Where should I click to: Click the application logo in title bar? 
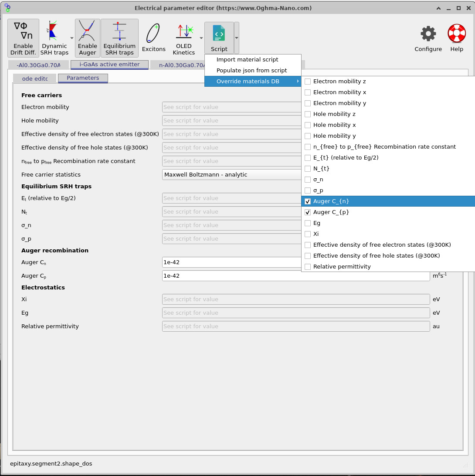(x=7, y=7)
